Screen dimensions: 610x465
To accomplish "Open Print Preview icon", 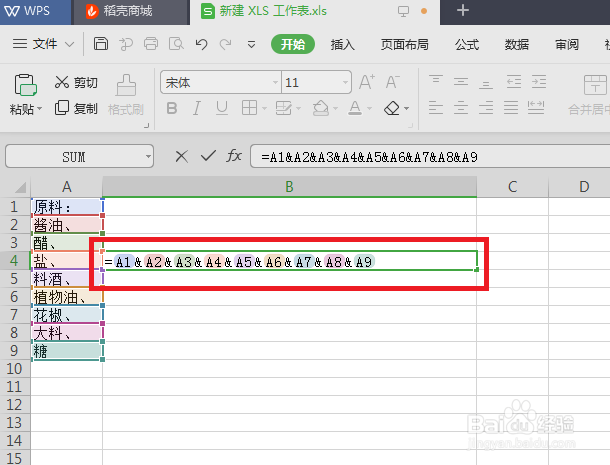I will (x=176, y=44).
